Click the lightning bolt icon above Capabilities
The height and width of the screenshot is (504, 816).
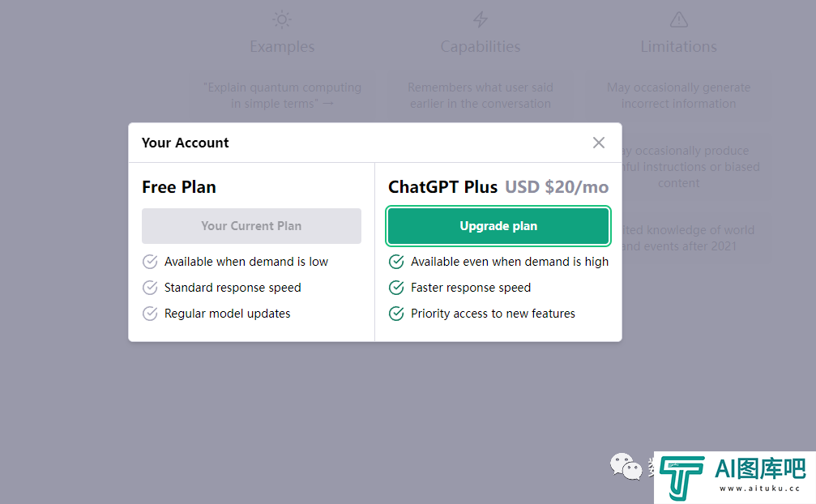(x=481, y=19)
